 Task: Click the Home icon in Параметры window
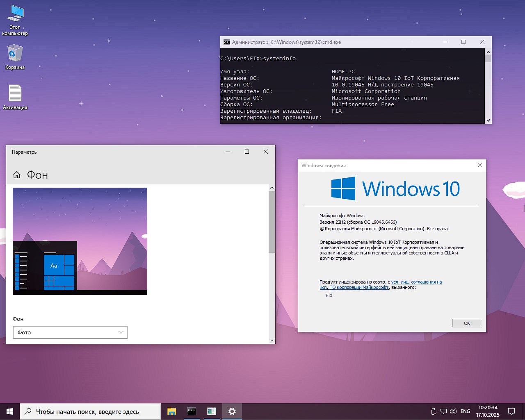point(17,175)
